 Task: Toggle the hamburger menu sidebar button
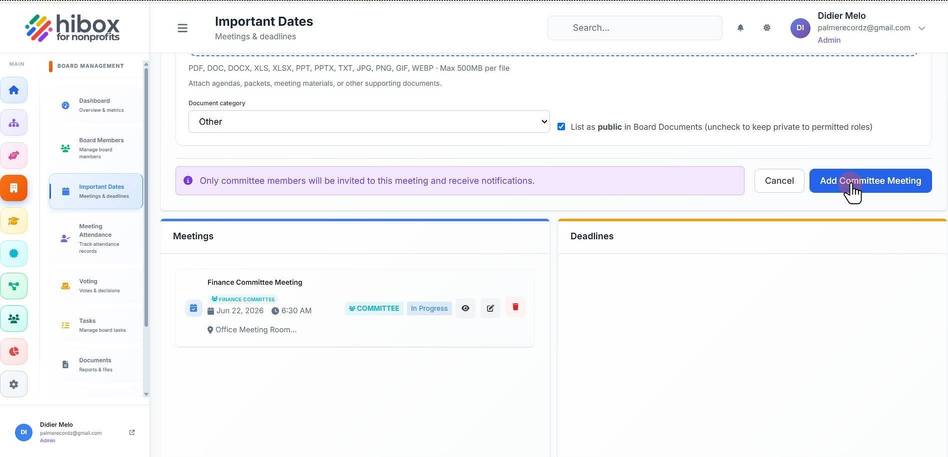[182, 28]
